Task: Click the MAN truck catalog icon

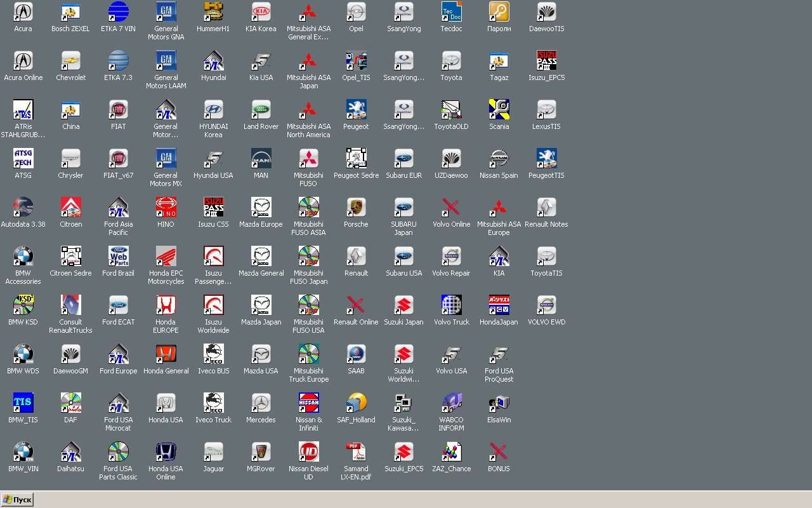Action: click(x=261, y=158)
